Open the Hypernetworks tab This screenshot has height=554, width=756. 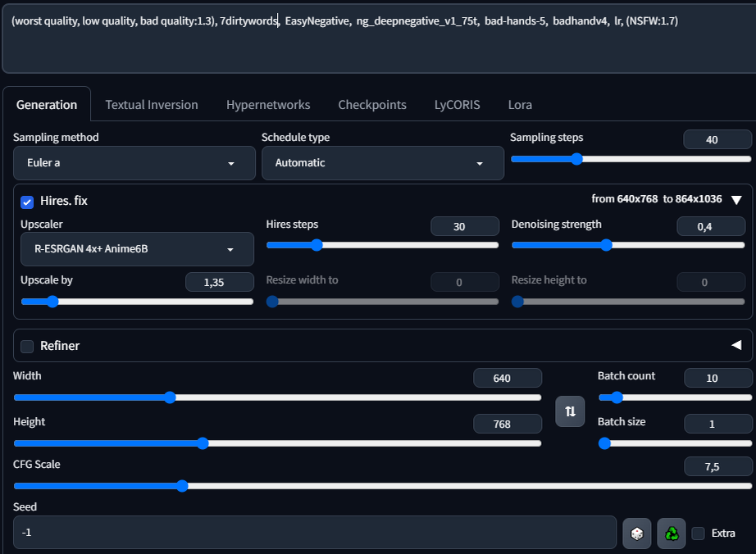tap(268, 105)
